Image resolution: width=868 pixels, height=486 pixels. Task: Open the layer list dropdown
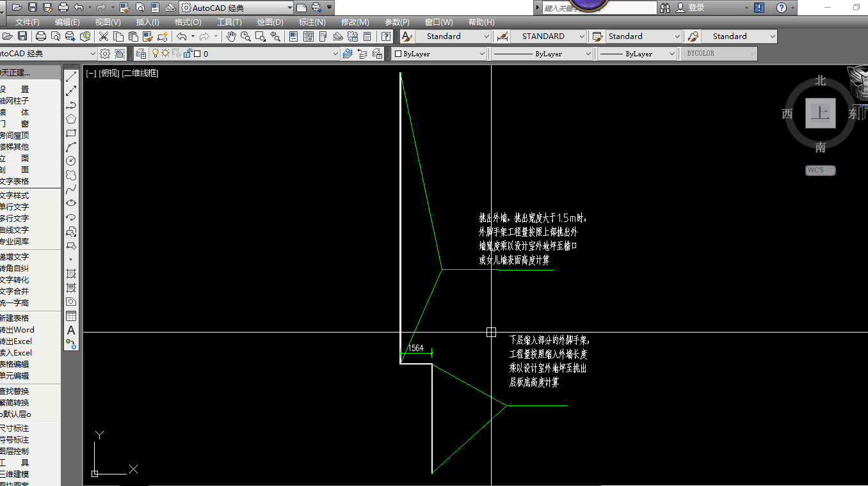coord(335,54)
